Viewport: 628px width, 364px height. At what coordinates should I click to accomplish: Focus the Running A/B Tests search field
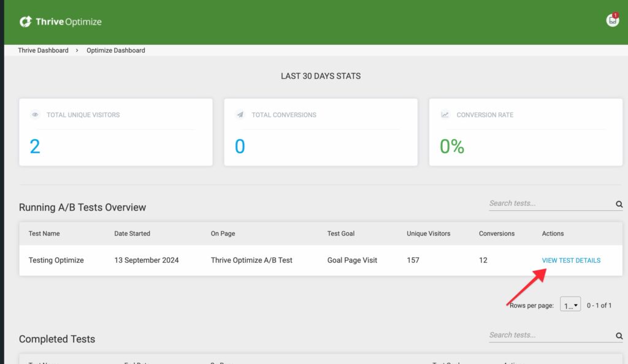(549, 203)
